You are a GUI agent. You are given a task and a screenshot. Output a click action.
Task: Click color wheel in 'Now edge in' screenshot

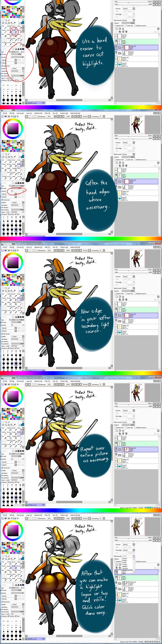point(13,263)
